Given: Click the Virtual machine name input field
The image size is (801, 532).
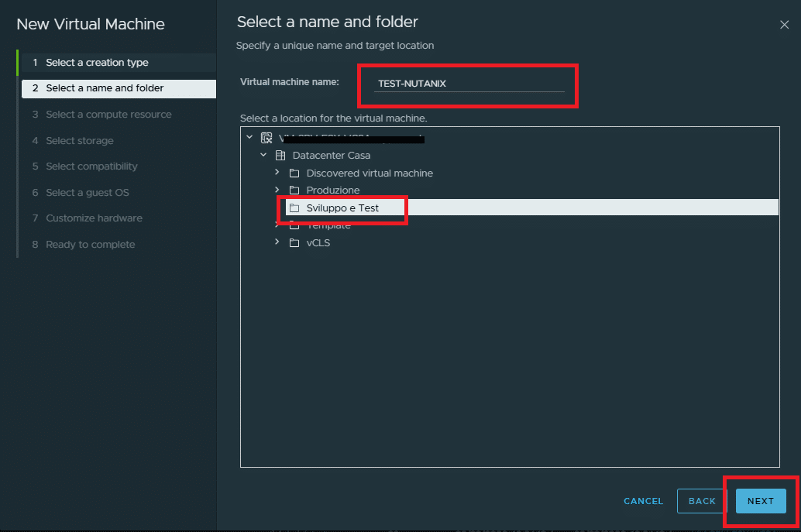Looking at the screenshot, I should pos(469,84).
